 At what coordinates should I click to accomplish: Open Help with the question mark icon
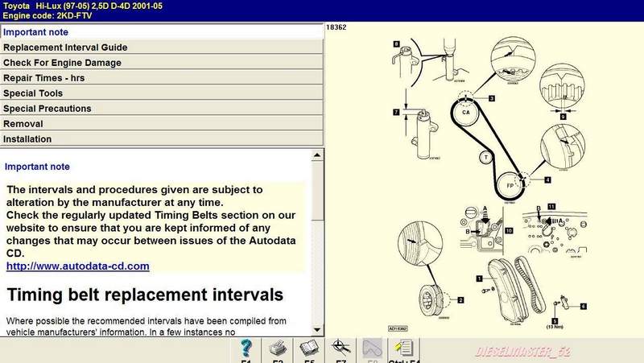(246, 350)
